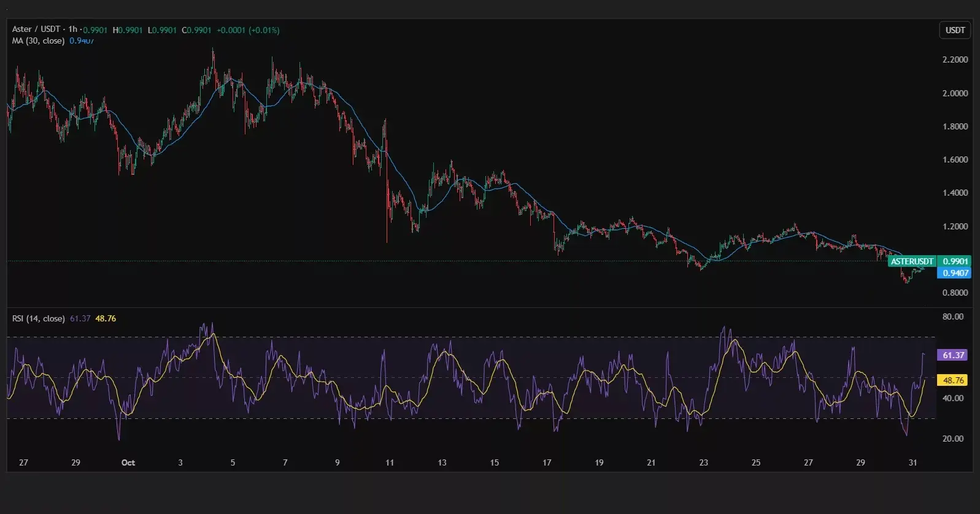The width and height of the screenshot is (980, 514).
Task: Click the +0.0001 (+0.01%) price change text
Action: tap(248, 30)
